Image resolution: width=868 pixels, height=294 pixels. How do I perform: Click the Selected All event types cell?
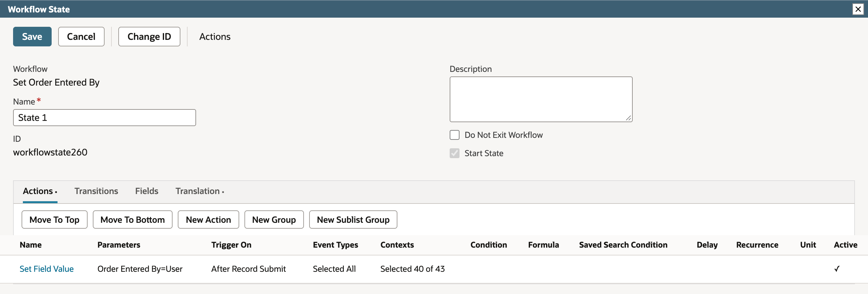(x=334, y=269)
